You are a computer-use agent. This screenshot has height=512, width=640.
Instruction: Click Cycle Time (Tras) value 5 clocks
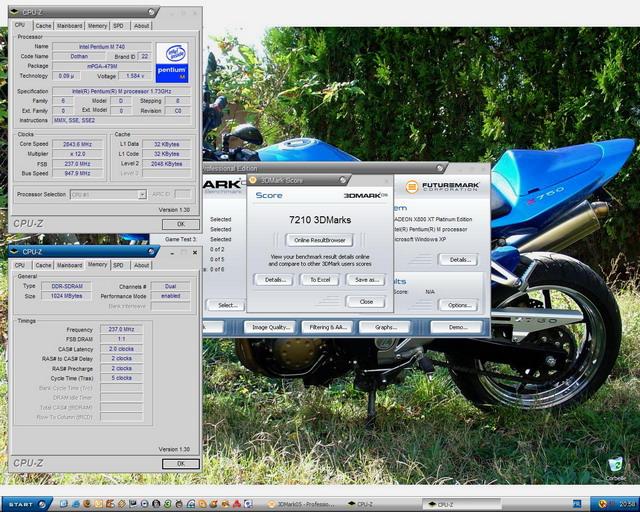click(122, 378)
